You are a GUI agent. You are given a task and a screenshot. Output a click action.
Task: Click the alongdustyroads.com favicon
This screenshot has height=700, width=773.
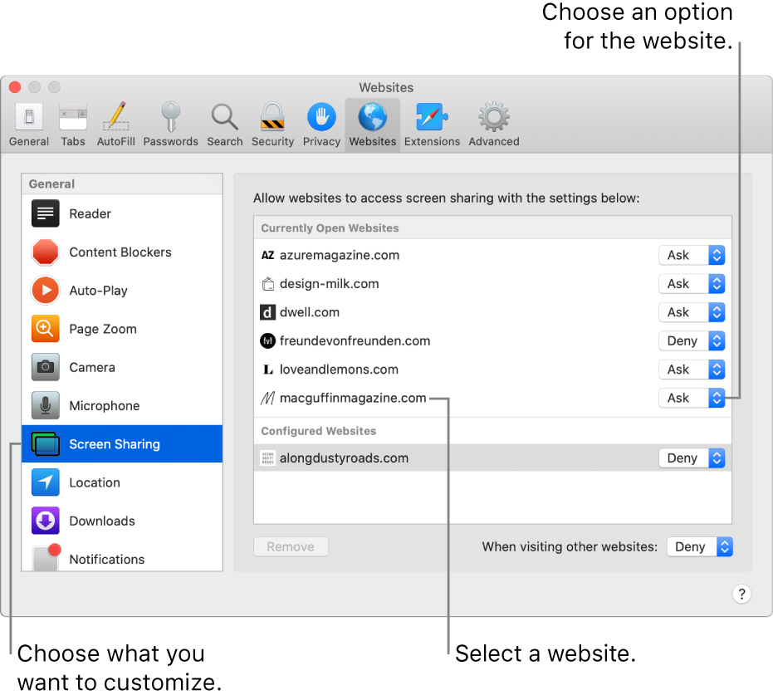point(267,458)
